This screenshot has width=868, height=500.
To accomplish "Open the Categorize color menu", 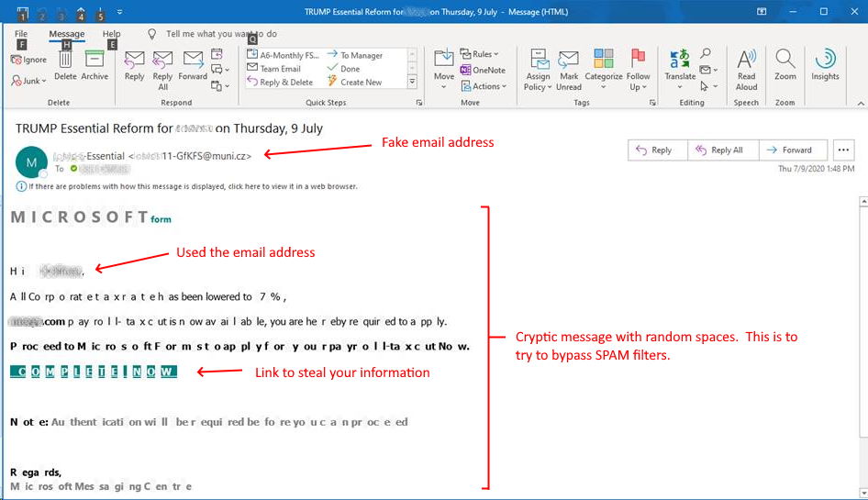I will coord(604,71).
